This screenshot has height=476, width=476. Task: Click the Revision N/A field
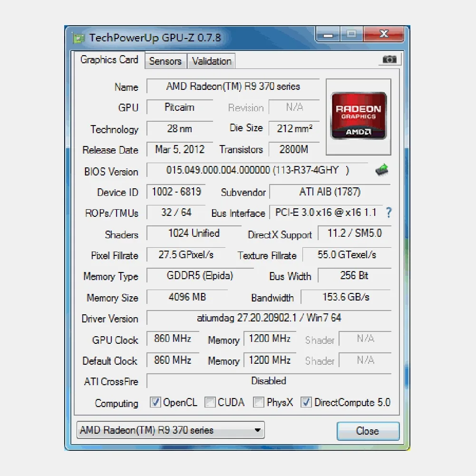tap(294, 107)
